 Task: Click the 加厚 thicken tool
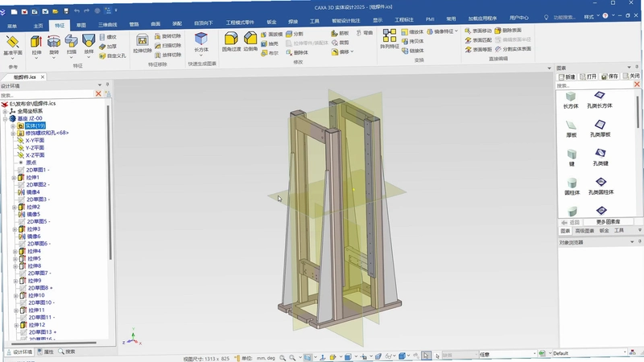pyautogui.click(x=108, y=47)
